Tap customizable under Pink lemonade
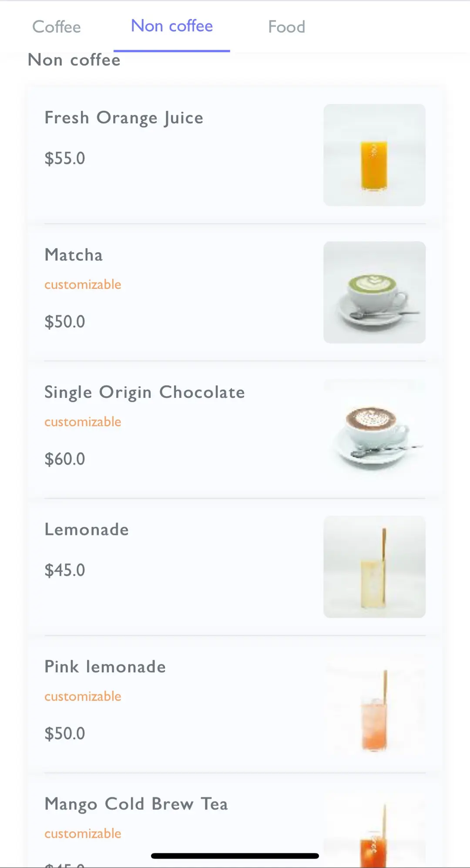Screen dimensions: 470x868 click(x=83, y=696)
